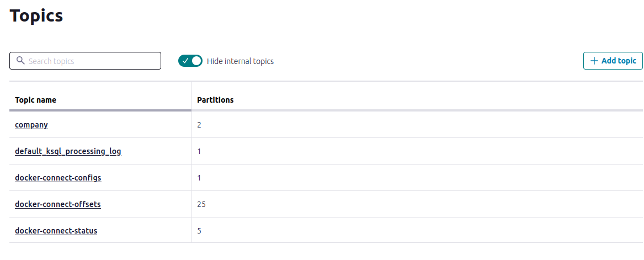Viewport: 644px width, 260px height.
Task: Open the company topic
Action: (x=31, y=124)
